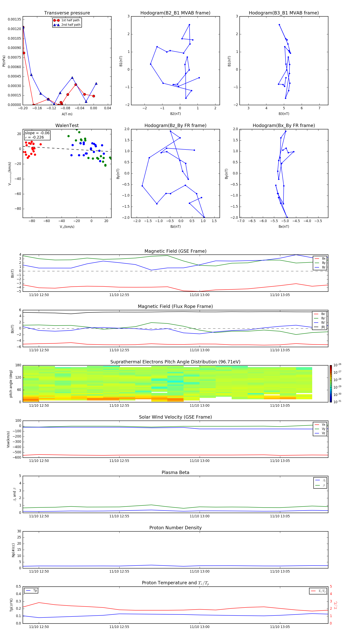
Task: Click the 'B3(nT)' x-axis label
Action: pyautogui.click(x=284, y=114)
